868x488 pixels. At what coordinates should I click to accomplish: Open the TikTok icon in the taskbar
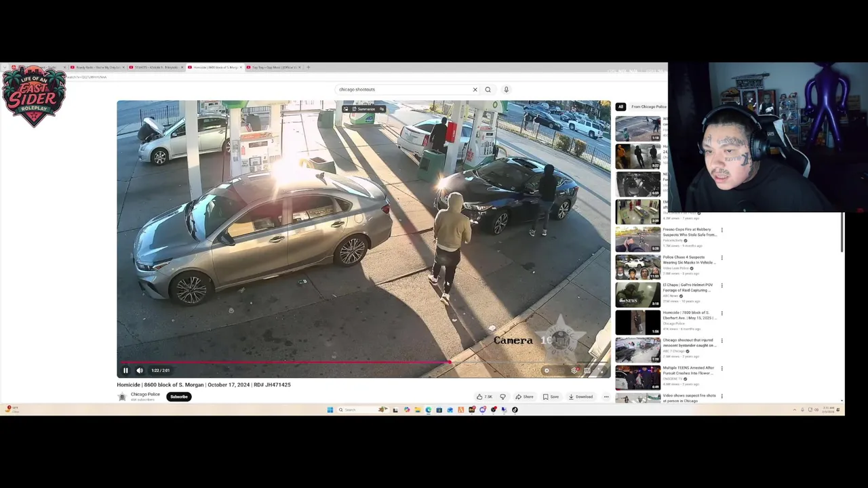point(515,409)
